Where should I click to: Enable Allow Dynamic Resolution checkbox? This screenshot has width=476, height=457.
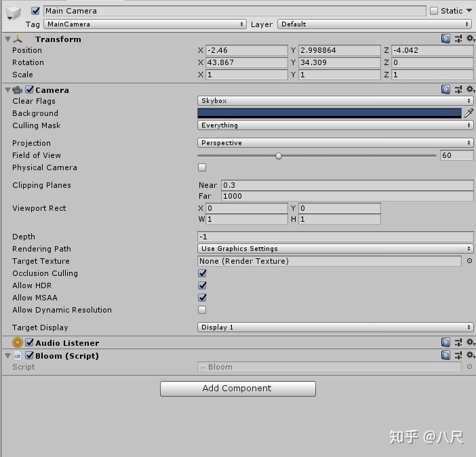202,310
